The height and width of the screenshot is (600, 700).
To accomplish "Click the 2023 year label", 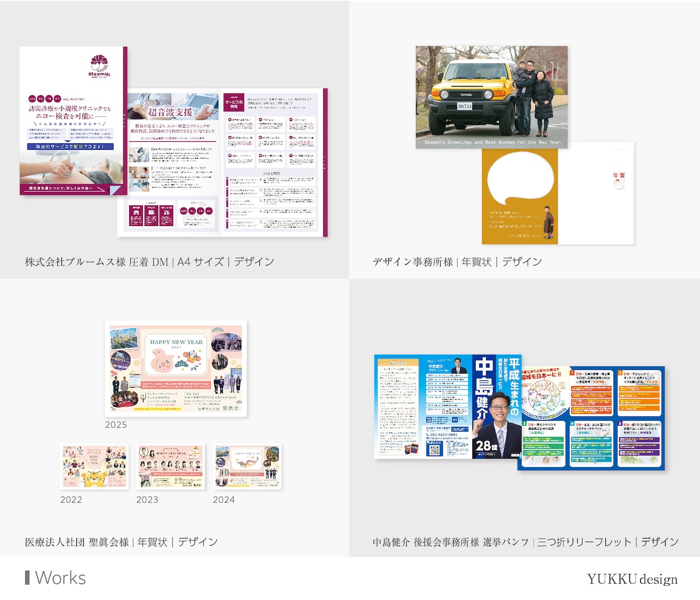I will [x=147, y=500].
